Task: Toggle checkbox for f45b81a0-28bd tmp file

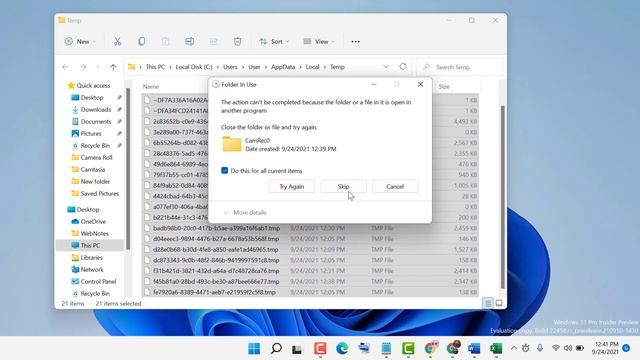Action: click(x=147, y=281)
